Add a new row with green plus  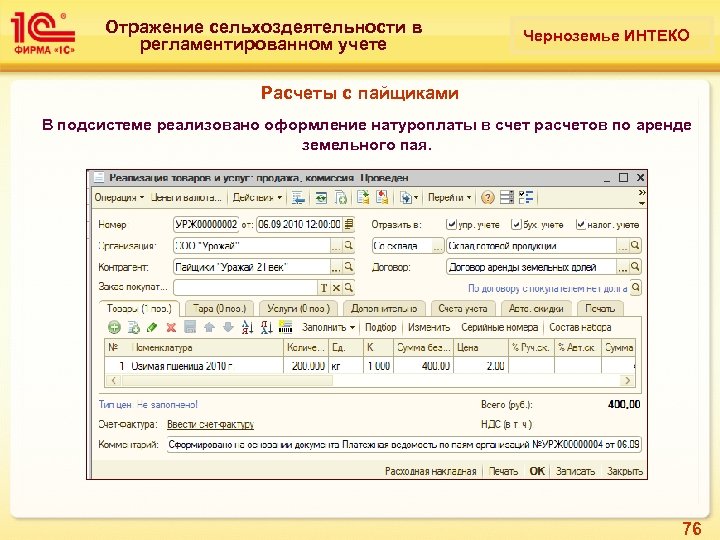point(114,327)
